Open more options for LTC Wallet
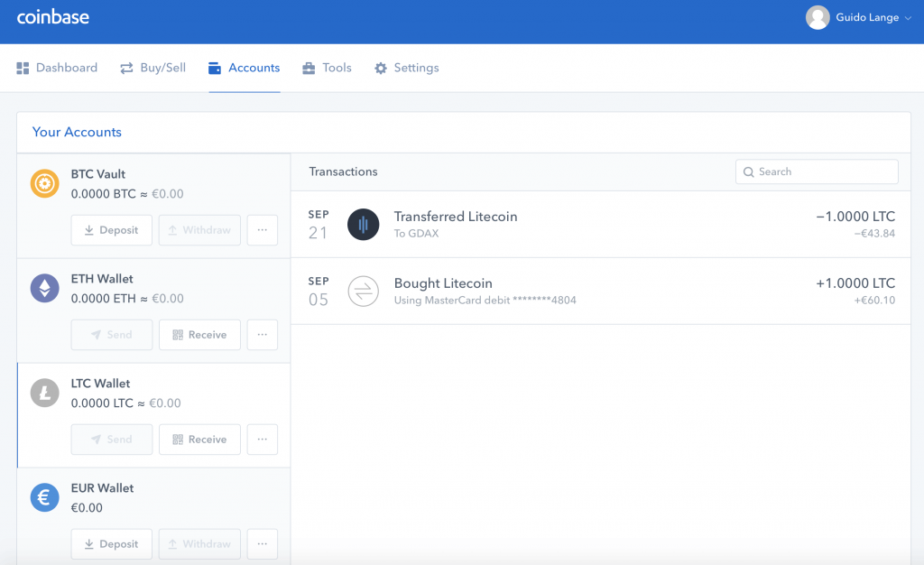 tap(263, 440)
